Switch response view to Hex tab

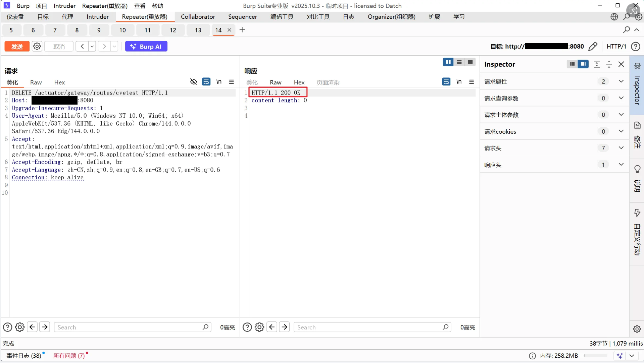299,82
